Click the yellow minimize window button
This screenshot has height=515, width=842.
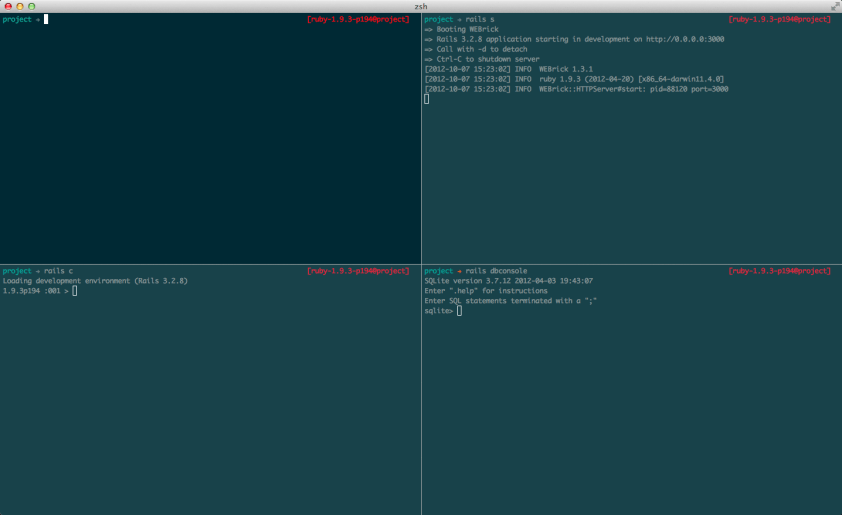click(x=20, y=6)
